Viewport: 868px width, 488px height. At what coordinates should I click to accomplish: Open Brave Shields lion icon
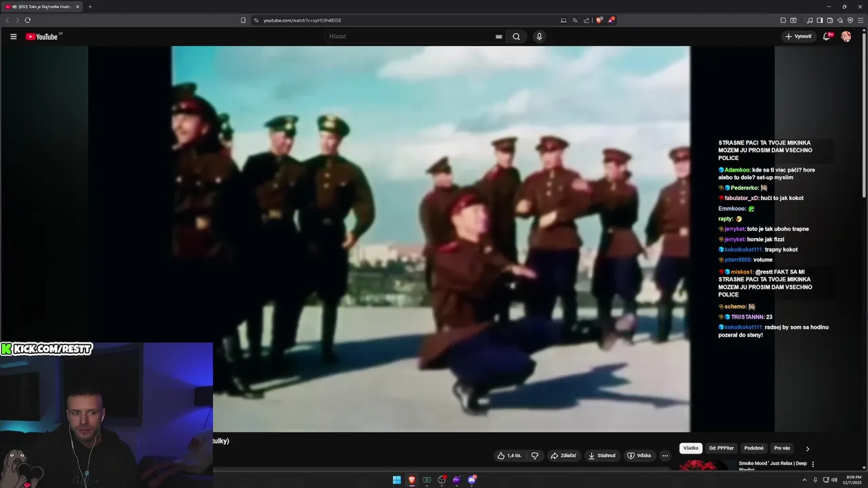(x=599, y=20)
